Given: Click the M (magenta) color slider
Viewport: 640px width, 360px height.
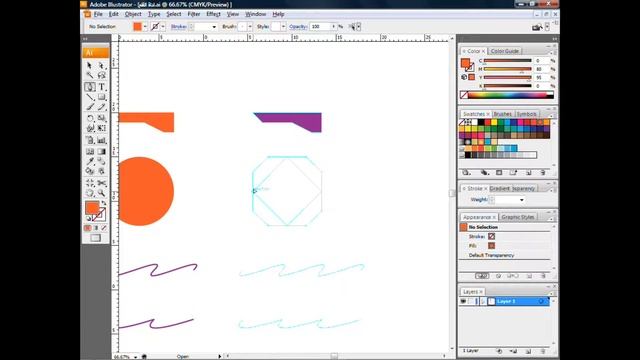Looking at the screenshot, I should click(x=508, y=69).
